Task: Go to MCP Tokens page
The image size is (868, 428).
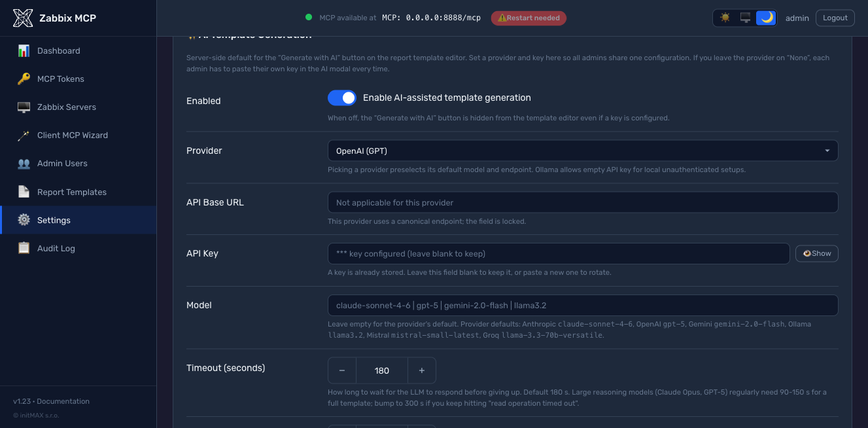Action: coord(78,79)
